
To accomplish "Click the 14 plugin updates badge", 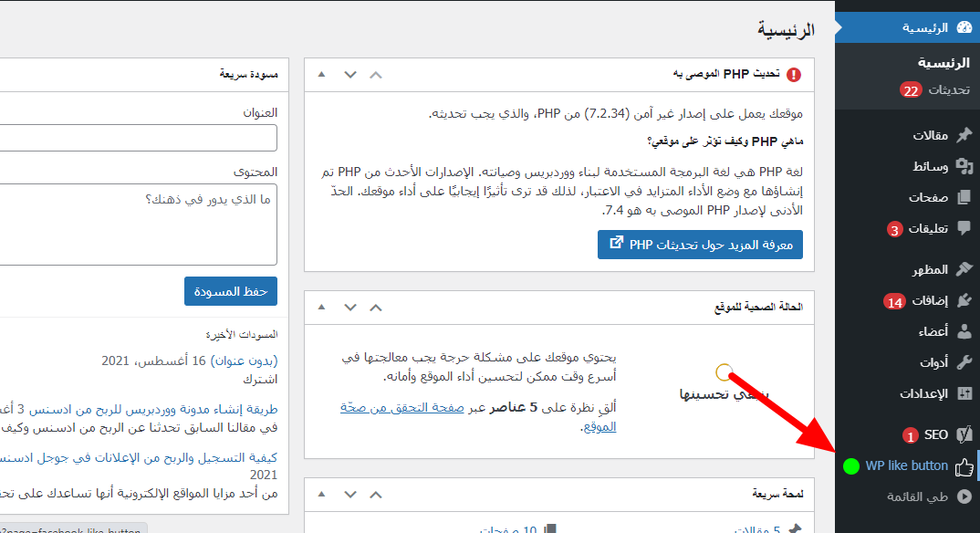I will pyautogui.click(x=894, y=302).
